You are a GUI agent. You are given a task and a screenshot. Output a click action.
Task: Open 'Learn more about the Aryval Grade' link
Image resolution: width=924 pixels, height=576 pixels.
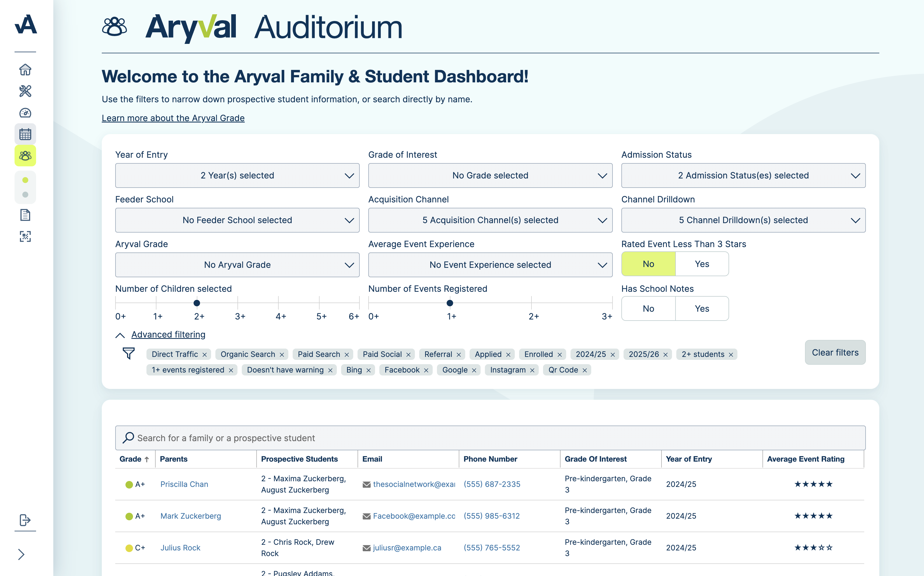point(173,118)
